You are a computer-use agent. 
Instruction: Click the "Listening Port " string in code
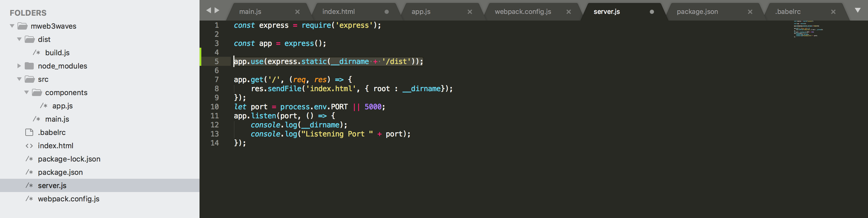pyautogui.click(x=337, y=134)
